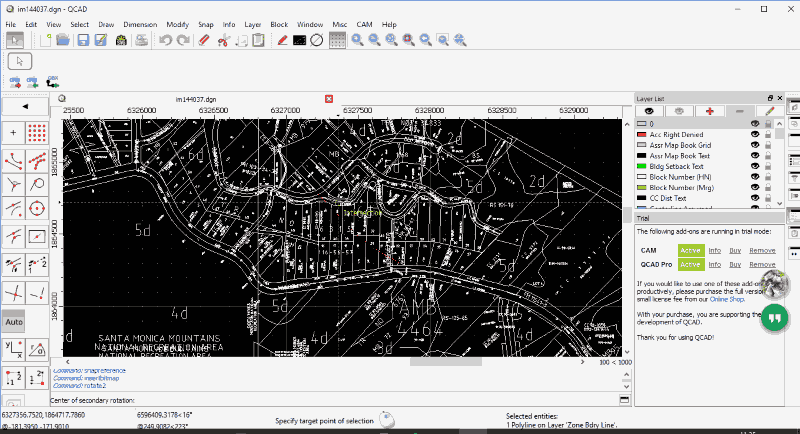Click the red-ringed zoom magnifier icon

409,40
